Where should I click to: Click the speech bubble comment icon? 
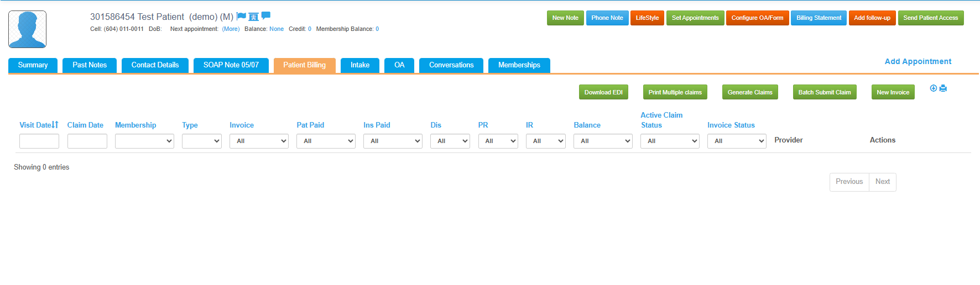click(265, 15)
